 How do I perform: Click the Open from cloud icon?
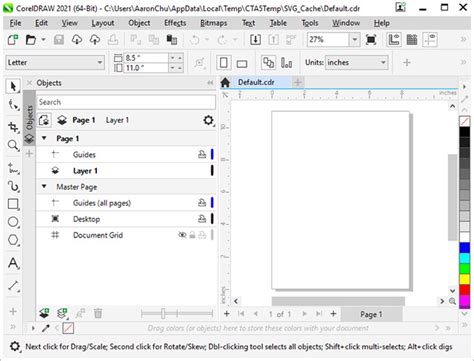(x=77, y=40)
